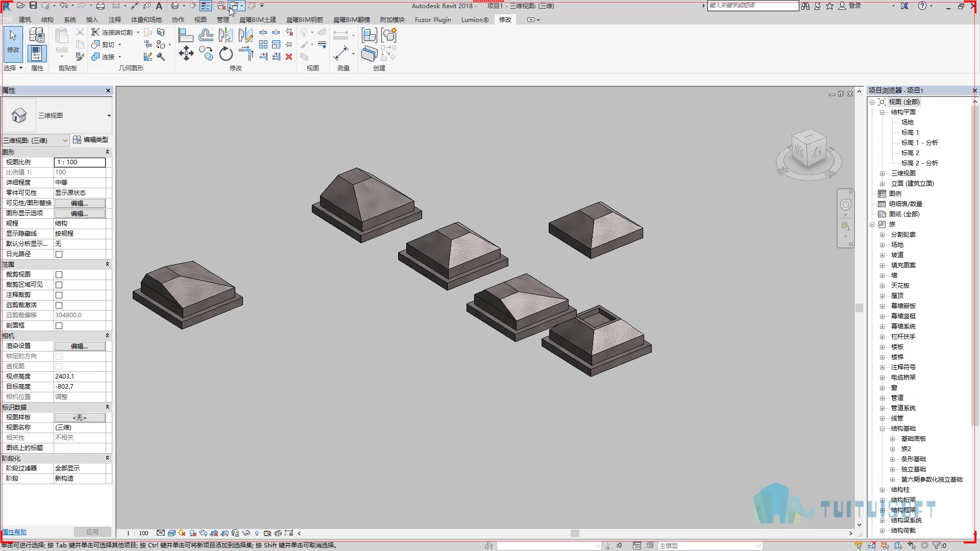
Task: Click the 编辑类型 button
Action: coord(91,140)
